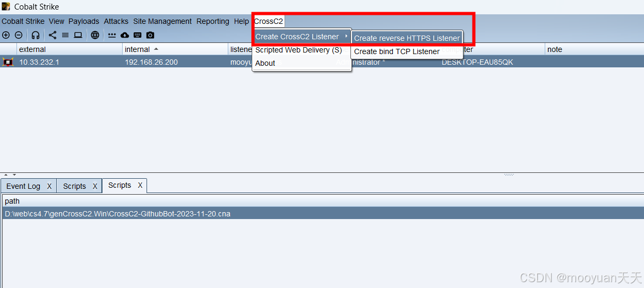Viewport: 644px width, 288px height.
Task: View keystrokes using keyboard icon
Action: coord(138,35)
